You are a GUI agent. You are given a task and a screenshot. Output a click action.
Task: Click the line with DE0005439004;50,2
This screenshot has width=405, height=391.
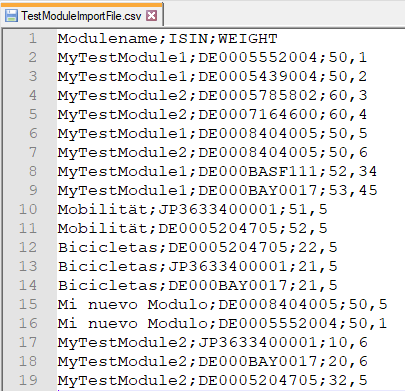coord(212,77)
